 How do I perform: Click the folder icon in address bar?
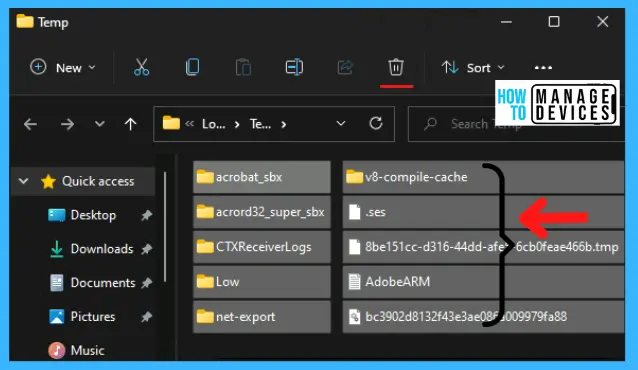tap(171, 123)
